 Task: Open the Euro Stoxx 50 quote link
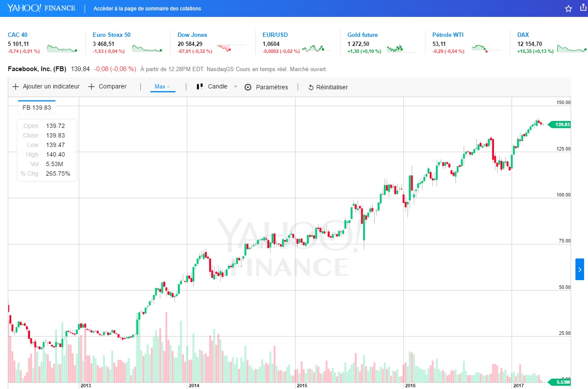point(111,35)
